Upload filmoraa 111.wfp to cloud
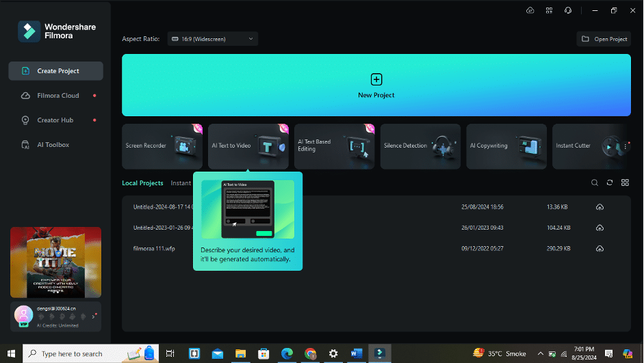Viewport: 644px width, 363px height. coord(600,248)
